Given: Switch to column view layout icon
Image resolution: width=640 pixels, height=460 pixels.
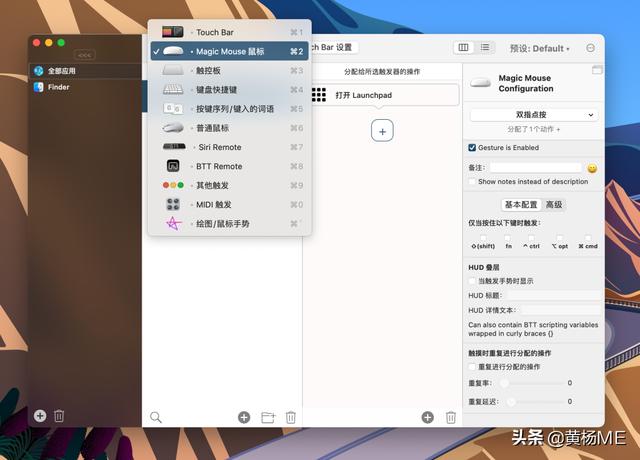Looking at the screenshot, I should [464, 48].
